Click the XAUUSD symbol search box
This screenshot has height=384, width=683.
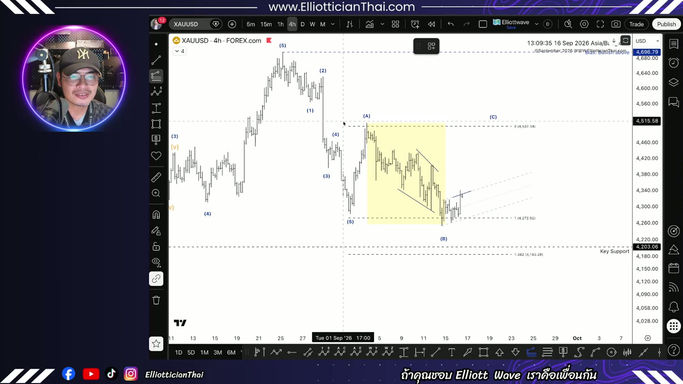coord(195,24)
